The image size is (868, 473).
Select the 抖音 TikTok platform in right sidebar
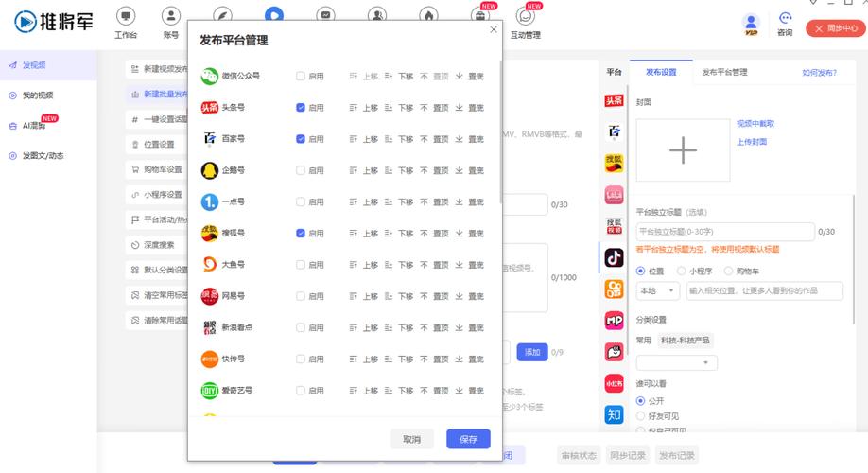pyautogui.click(x=614, y=257)
